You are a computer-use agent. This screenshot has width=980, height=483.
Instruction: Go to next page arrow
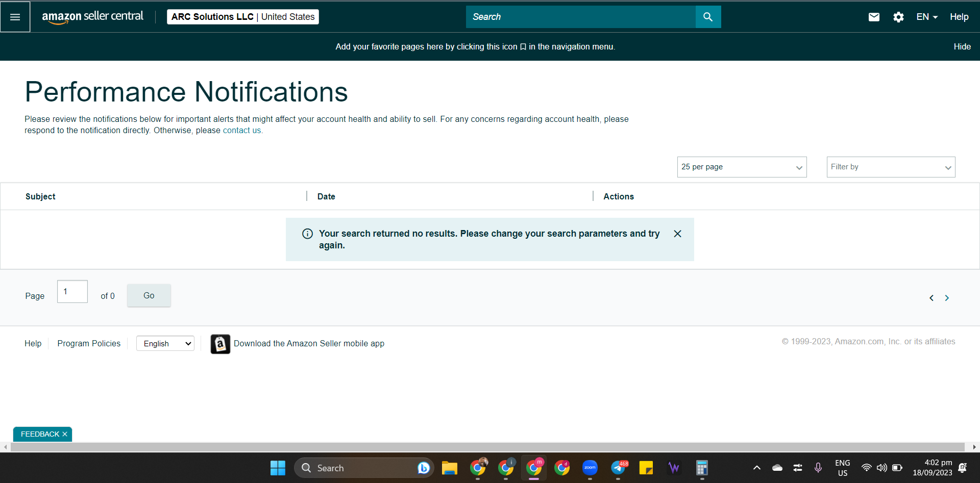(x=947, y=298)
